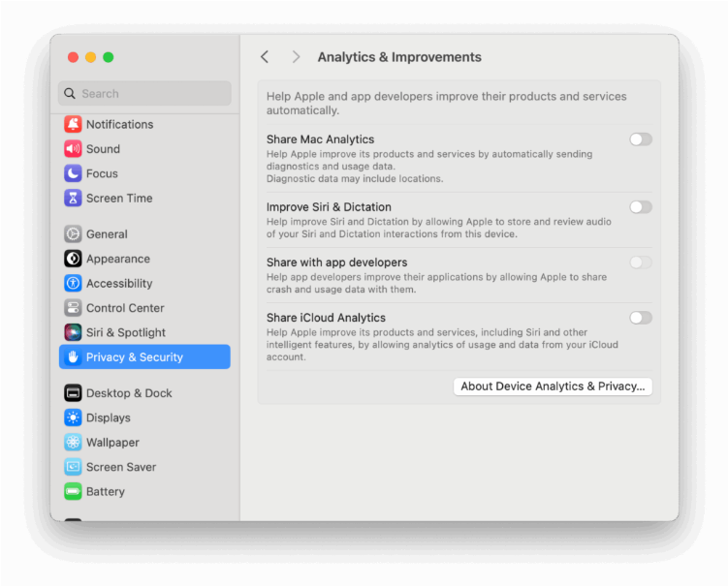Open Notifications settings pane
This screenshot has width=728, height=587.
tap(120, 124)
